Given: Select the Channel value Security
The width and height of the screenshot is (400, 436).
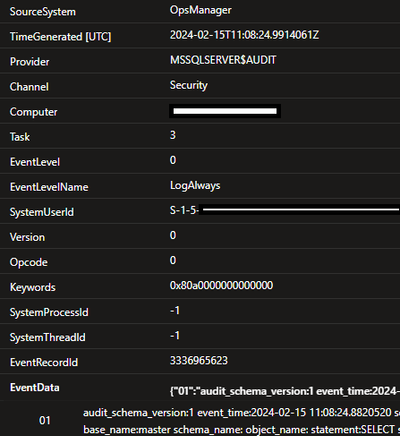Looking at the screenshot, I should click(189, 85).
